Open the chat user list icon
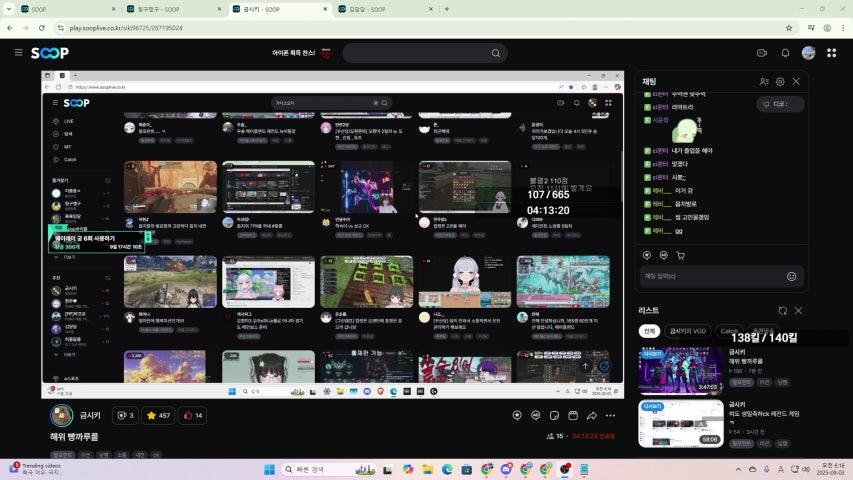 click(764, 82)
